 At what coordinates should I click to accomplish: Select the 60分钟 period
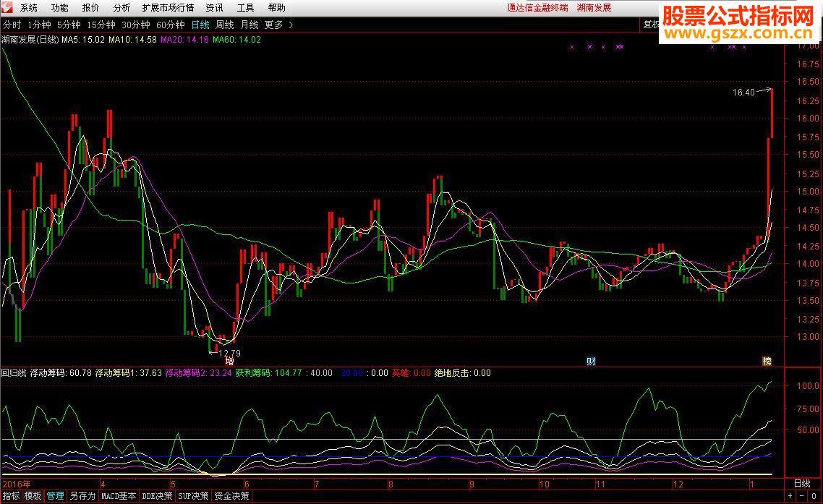(x=171, y=25)
